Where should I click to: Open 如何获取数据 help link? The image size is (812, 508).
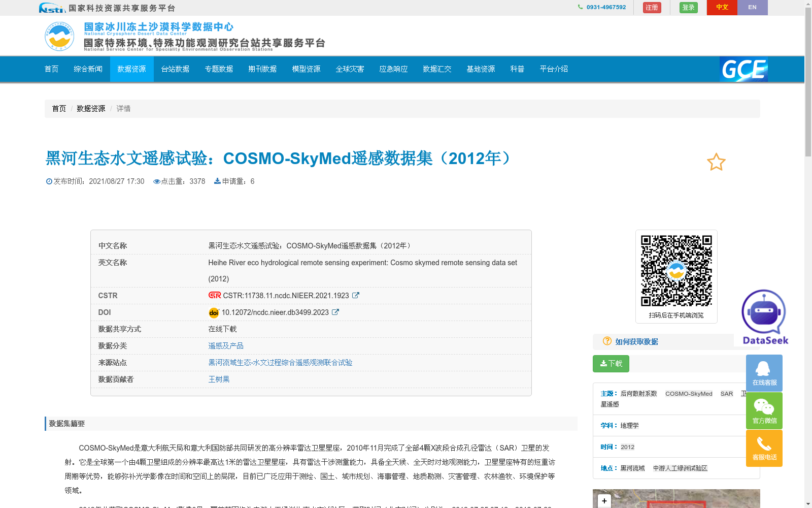point(636,342)
